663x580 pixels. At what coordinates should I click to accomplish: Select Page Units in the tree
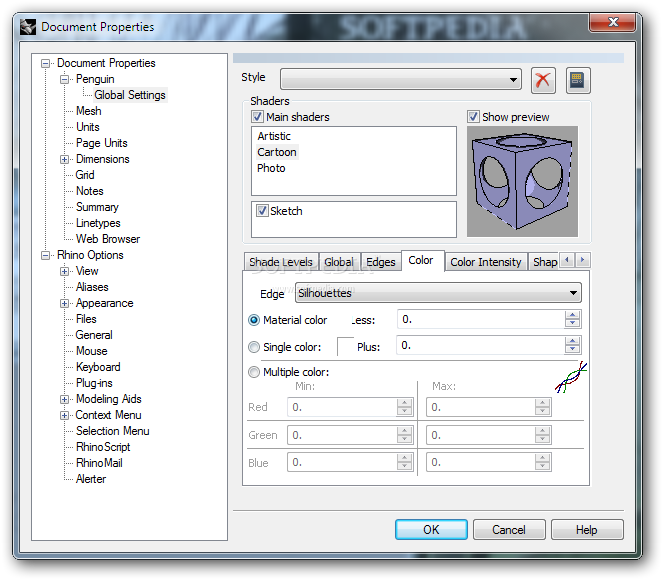click(x=101, y=143)
